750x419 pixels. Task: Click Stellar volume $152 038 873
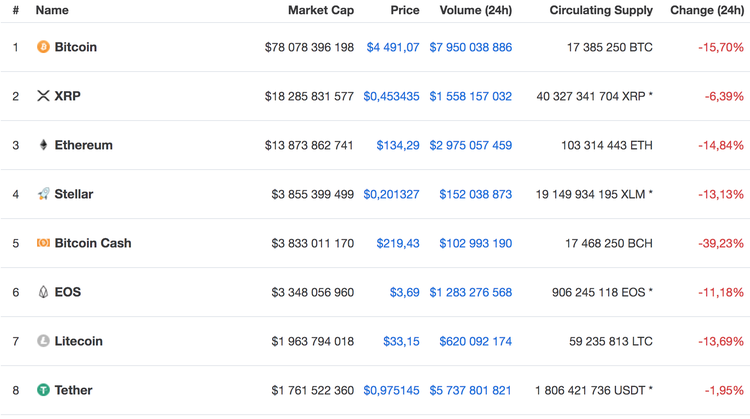[476, 194]
